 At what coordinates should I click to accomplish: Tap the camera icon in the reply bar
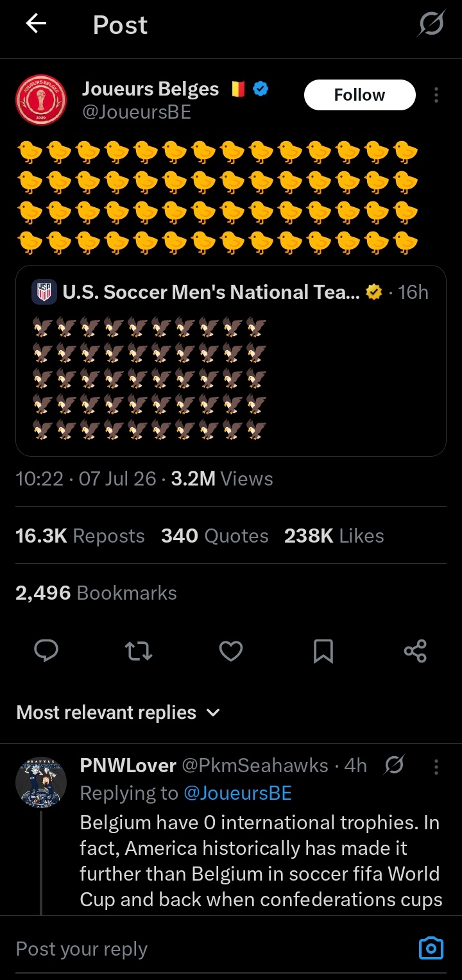point(431,948)
